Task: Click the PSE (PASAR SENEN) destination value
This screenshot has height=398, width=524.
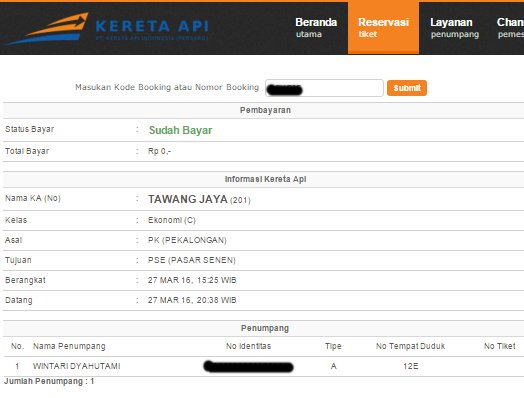Action: (x=192, y=260)
